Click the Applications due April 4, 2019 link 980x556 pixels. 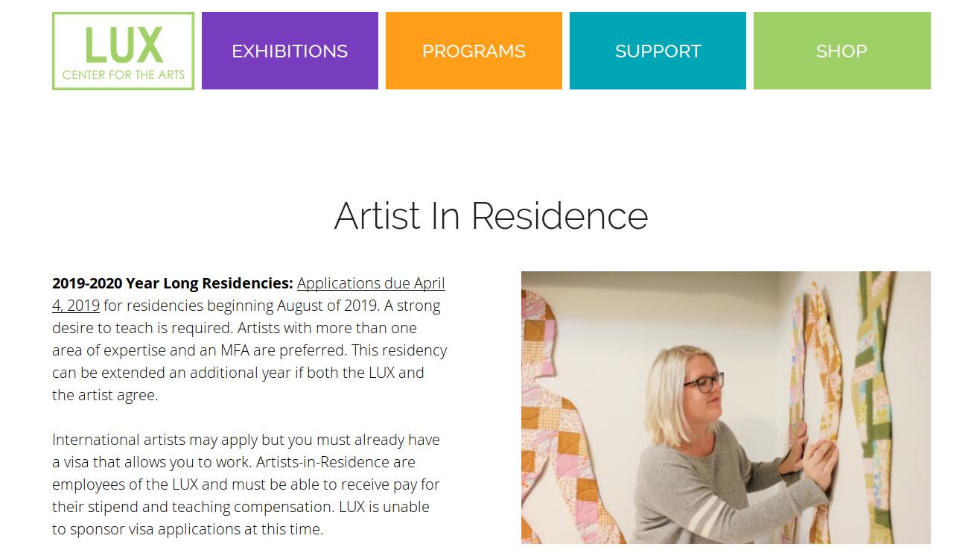point(370,283)
